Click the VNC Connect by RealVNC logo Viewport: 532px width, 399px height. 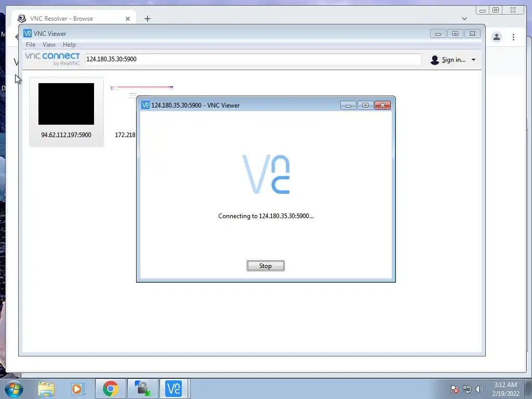(x=52, y=59)
